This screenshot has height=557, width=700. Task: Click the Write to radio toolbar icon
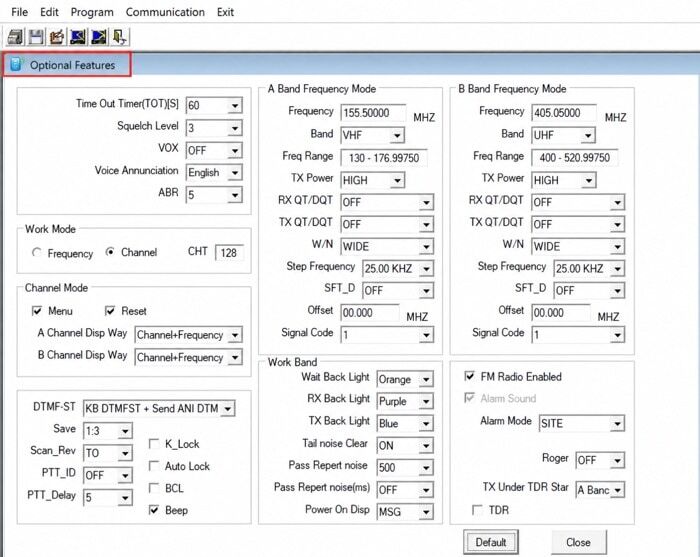point(99,37)
